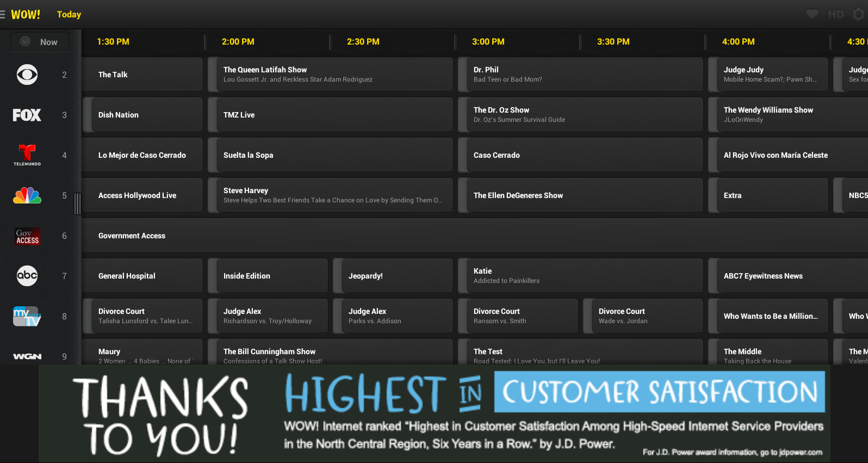Open settings with the gear icon

click(859, 14)
